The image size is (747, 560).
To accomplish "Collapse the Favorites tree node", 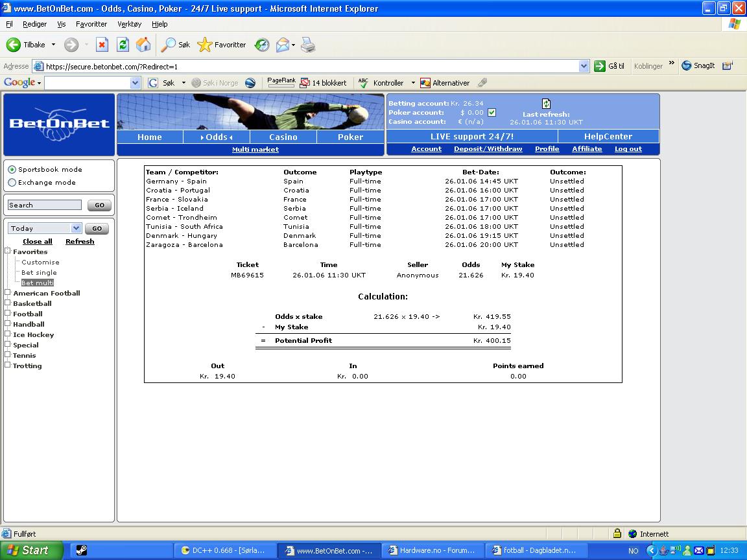I will coord(8,250).
